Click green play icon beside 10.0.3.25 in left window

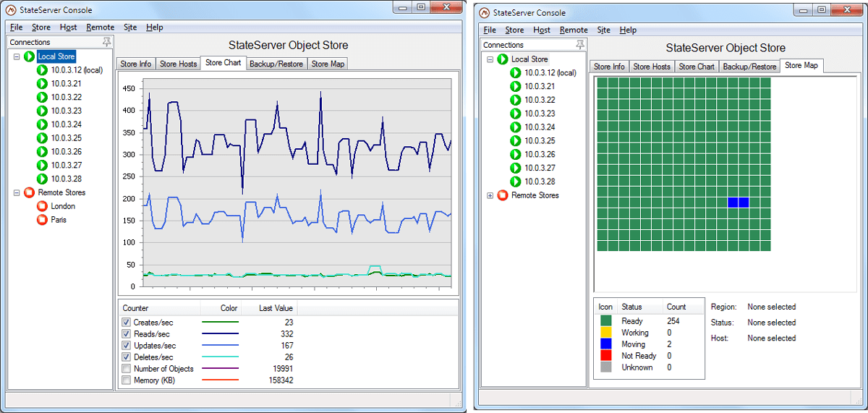pos(43,138)
